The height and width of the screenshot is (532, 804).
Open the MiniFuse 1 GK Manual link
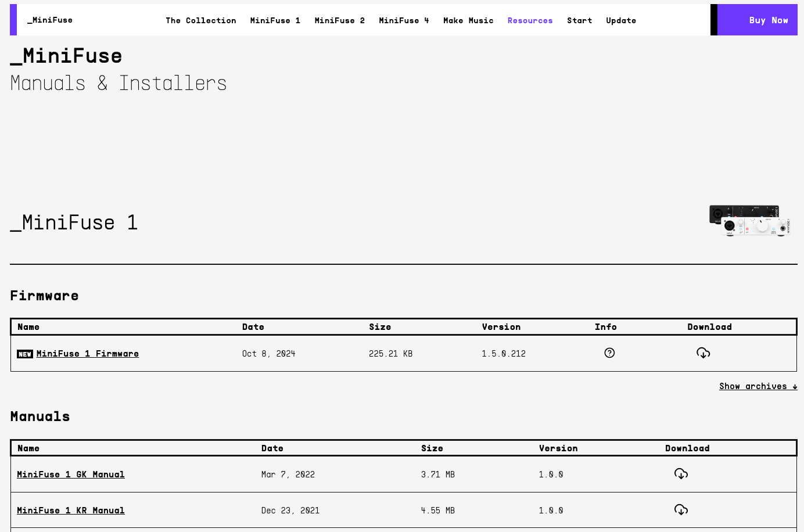pyautogui.click(x=71, y=475)
